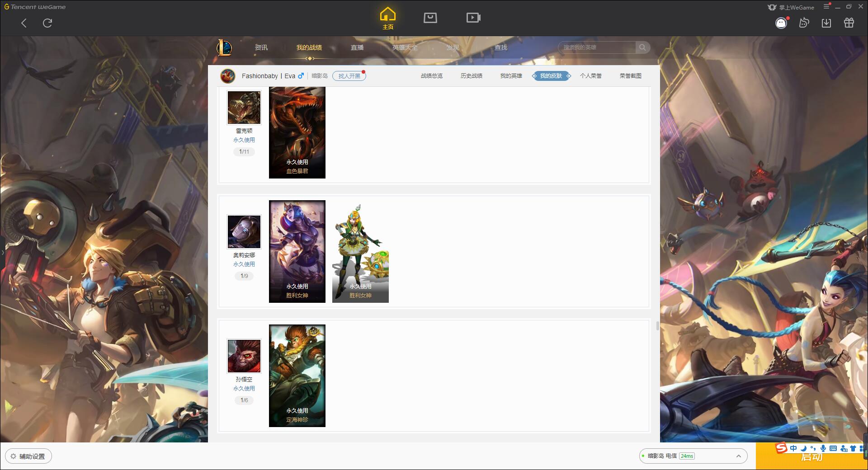
Task: Click the page vertical scrollbar handle
Action: pos(657,325)
